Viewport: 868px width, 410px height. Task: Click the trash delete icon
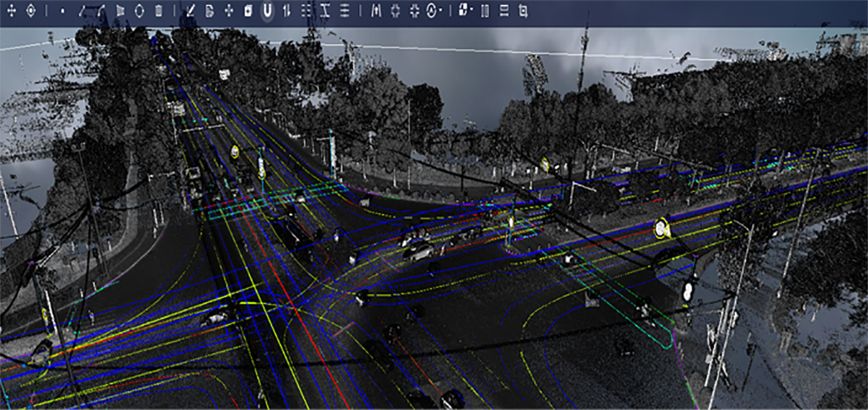[x=158, y=10]
